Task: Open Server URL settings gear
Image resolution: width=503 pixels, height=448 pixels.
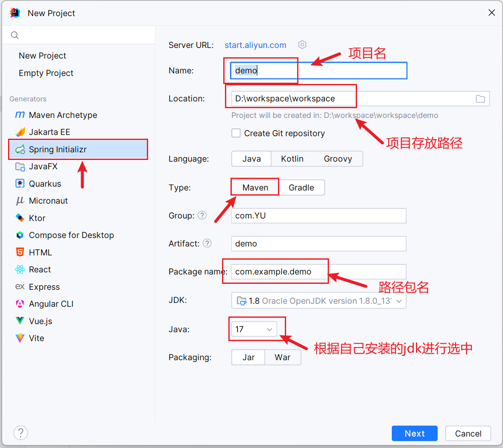Action: click(x=302, y=45)
